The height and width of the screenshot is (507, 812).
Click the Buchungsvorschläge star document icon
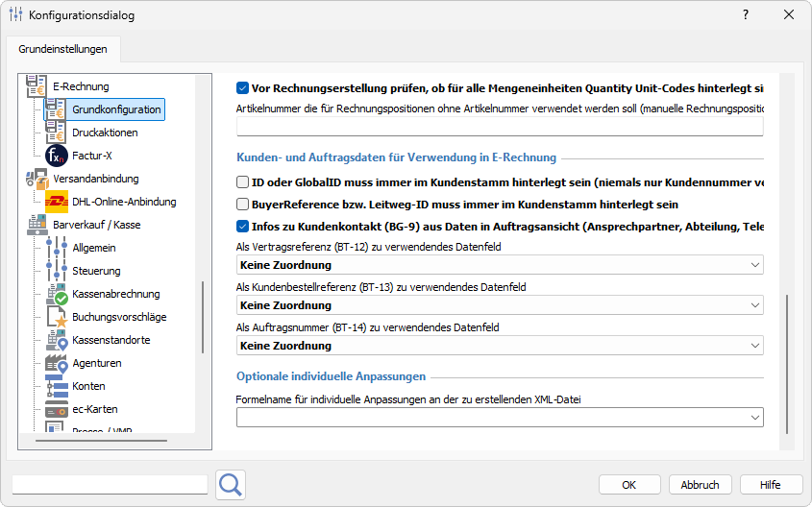click(57, 317)
